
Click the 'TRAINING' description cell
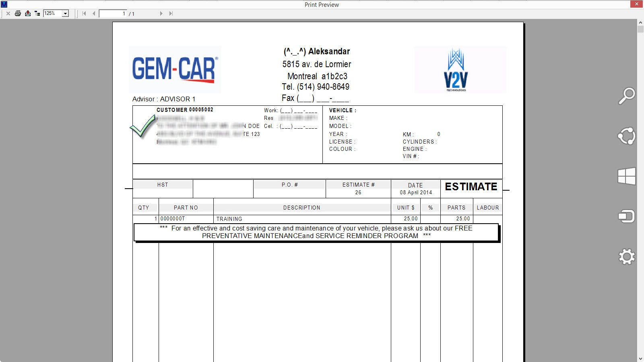click(x=229, y=219)
